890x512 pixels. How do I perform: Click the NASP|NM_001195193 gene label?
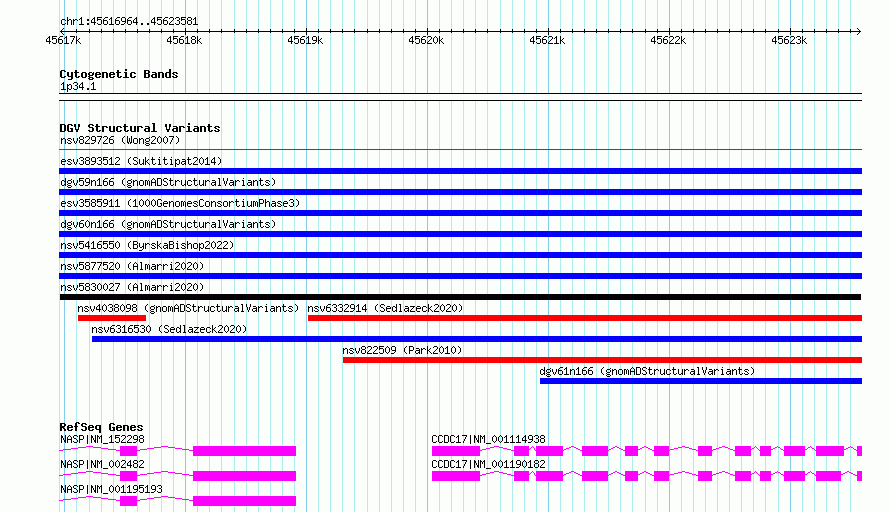point(111,489)
